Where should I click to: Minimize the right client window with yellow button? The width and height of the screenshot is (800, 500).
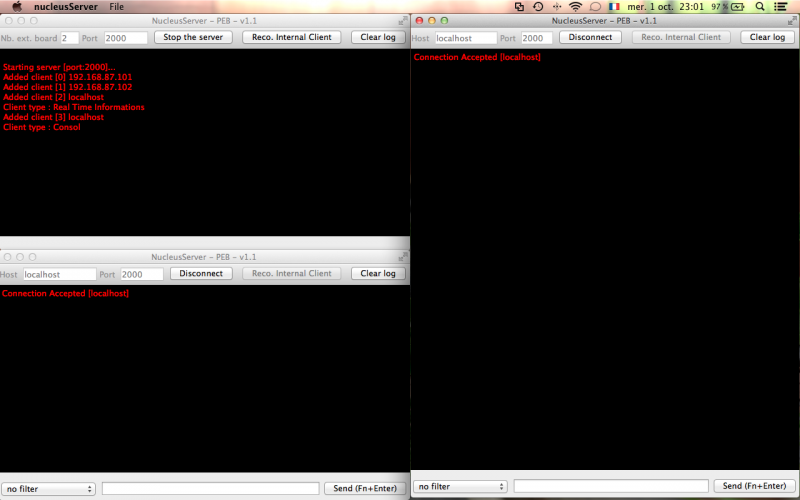pyautogui.click(x=432, y=20)
